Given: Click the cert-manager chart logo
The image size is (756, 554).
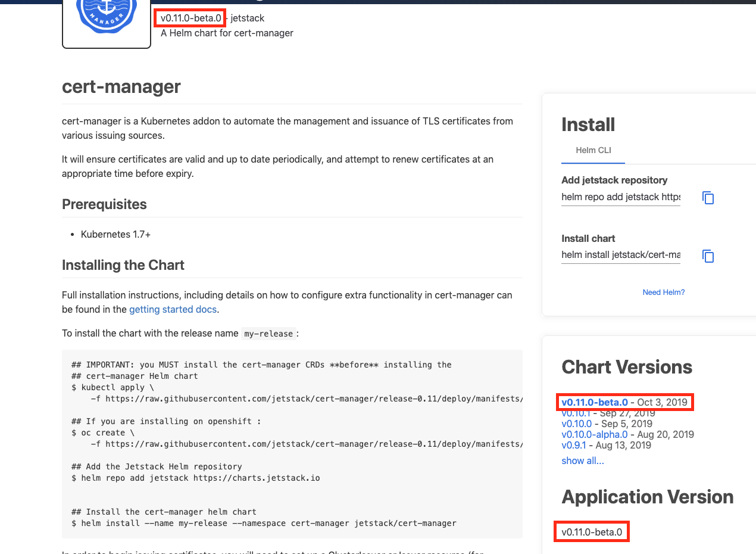Looking at the screenshot, I should tap(107, 23).
